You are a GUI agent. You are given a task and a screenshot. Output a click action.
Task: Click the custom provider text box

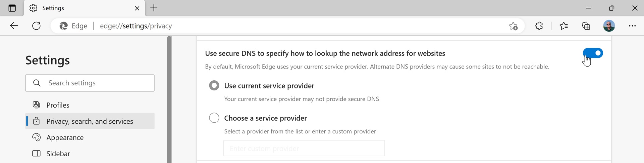[x=304, y=148]
